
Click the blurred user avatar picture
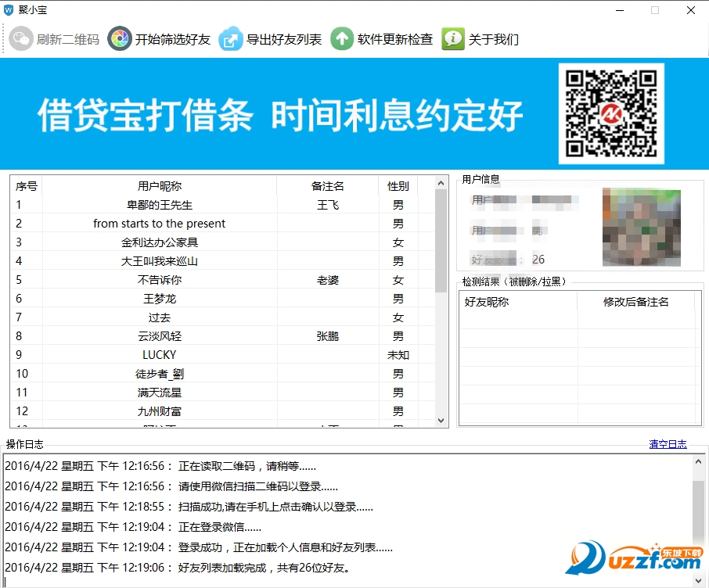[642, 227]
